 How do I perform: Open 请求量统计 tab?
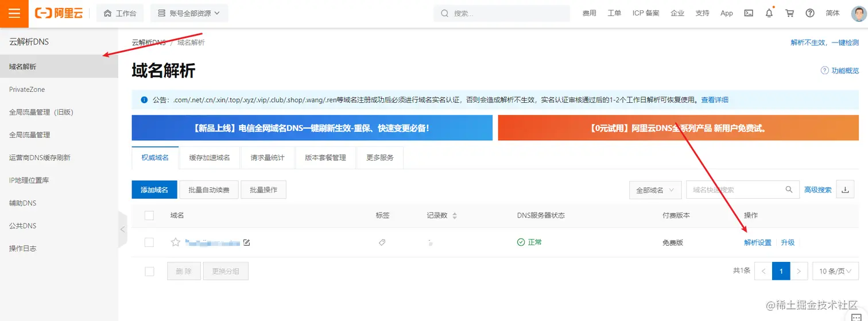[268, 157]
